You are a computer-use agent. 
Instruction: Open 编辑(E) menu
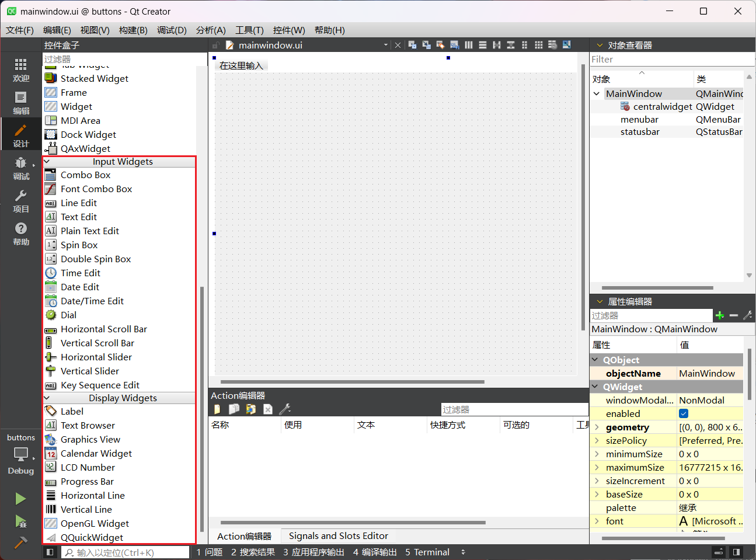click(57, 30)
